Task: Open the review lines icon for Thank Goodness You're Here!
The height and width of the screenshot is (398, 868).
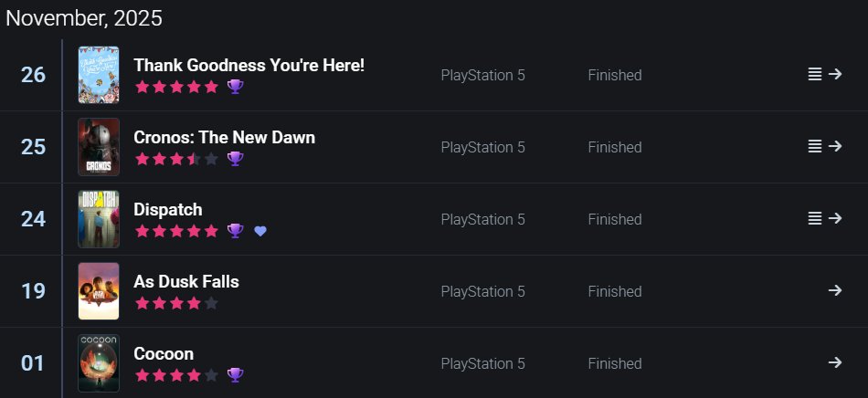Action: click(814, 74)
